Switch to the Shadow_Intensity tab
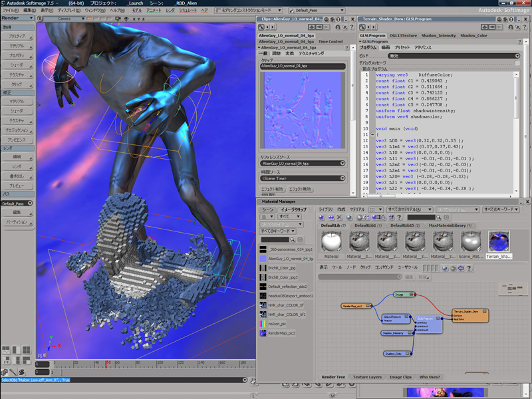This screenshot has width=532, height=399. pyautogui.click(x=438, y=35)
